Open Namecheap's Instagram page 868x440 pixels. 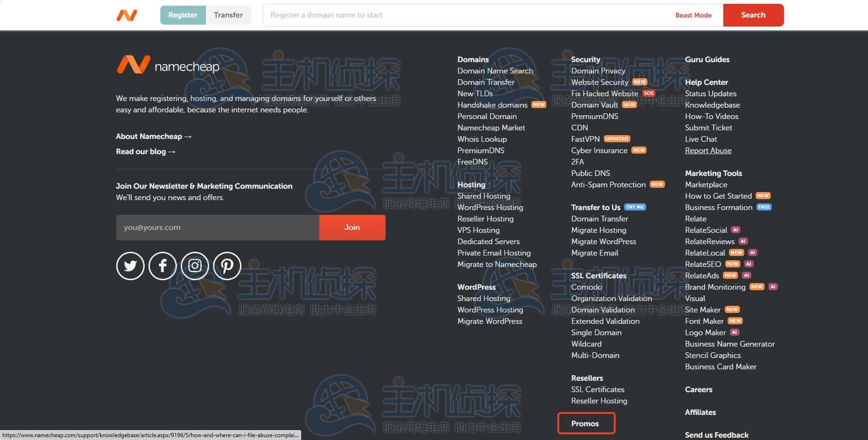click(x=195, y=266)
